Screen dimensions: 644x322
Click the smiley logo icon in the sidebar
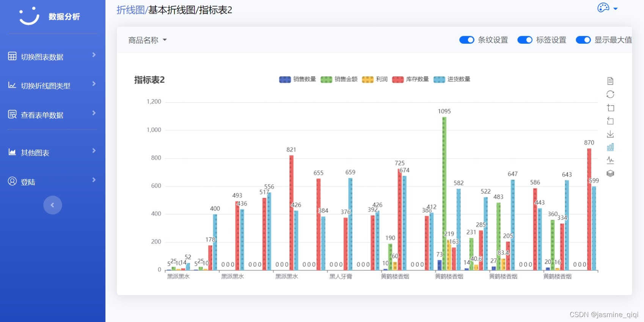click(x=29, y=16)
